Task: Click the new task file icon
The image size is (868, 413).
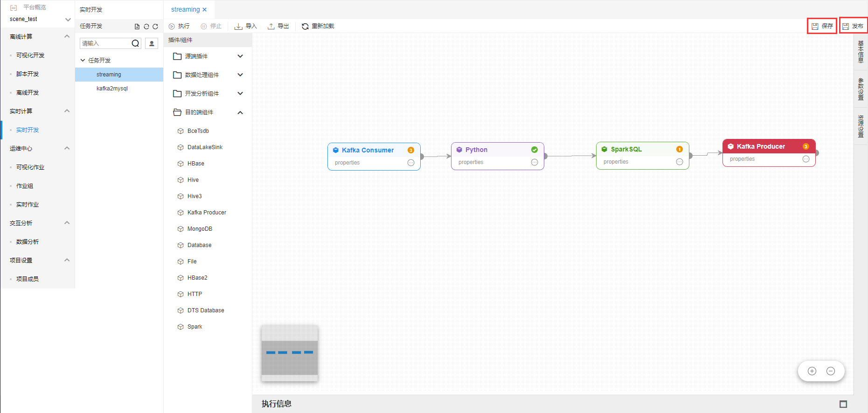Action: (137, 27)
